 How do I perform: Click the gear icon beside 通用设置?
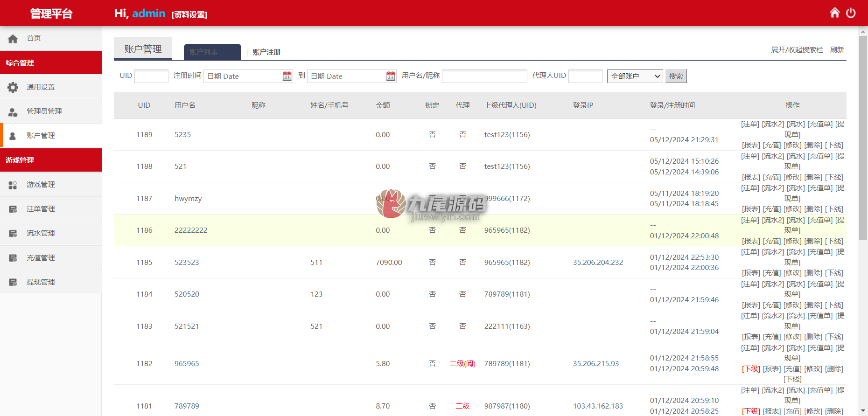pos(13,87)
